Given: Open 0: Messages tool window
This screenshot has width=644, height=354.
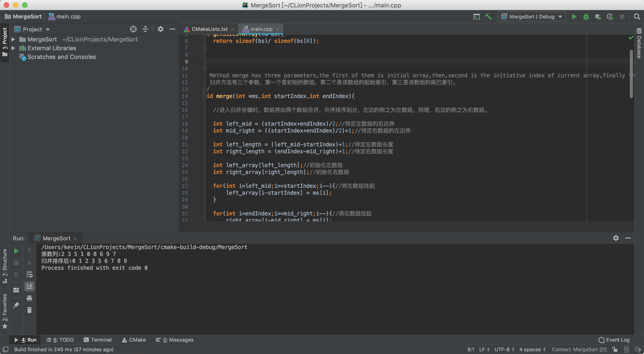Looking at the screenshot, I should [175, 340].
